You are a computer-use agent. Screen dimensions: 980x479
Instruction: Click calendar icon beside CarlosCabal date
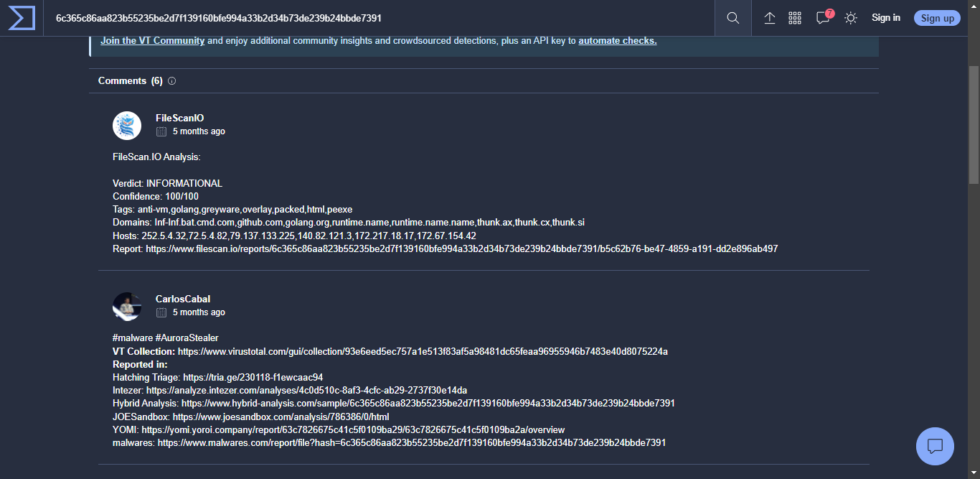click(x=161, y=312)
